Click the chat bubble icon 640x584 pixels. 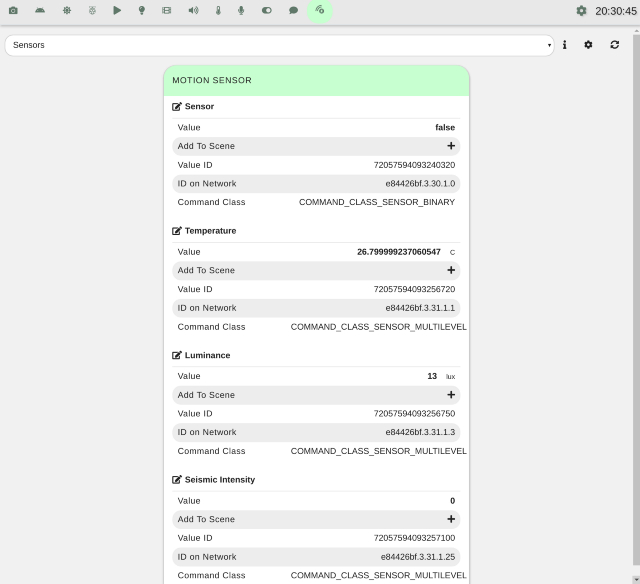coord(294,10)
